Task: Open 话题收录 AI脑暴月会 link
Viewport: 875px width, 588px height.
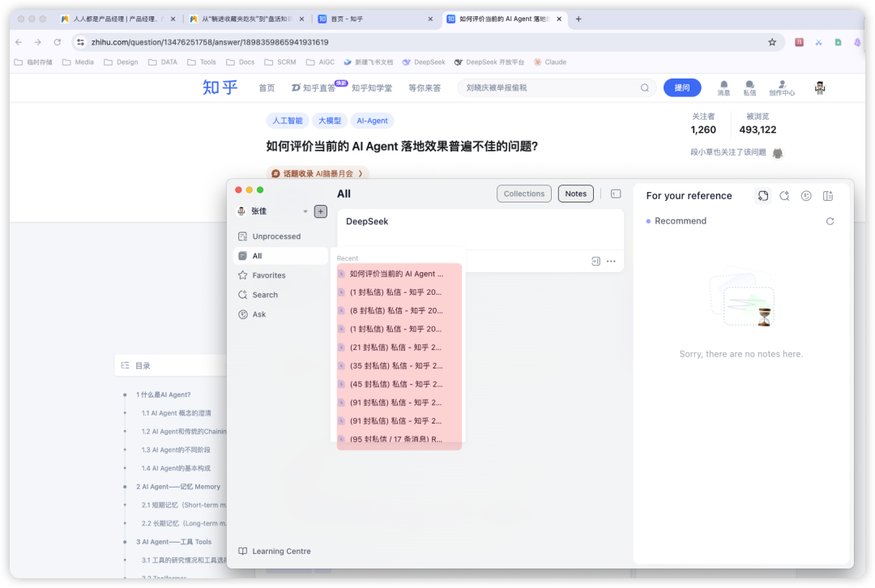Action: (317, 173)
